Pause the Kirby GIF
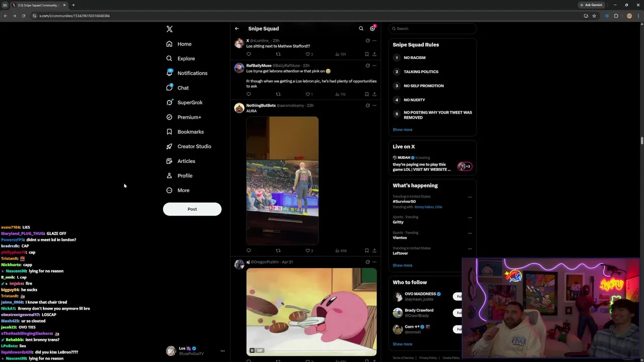Screen dimensions: 644x362 (x=252, y=350)
